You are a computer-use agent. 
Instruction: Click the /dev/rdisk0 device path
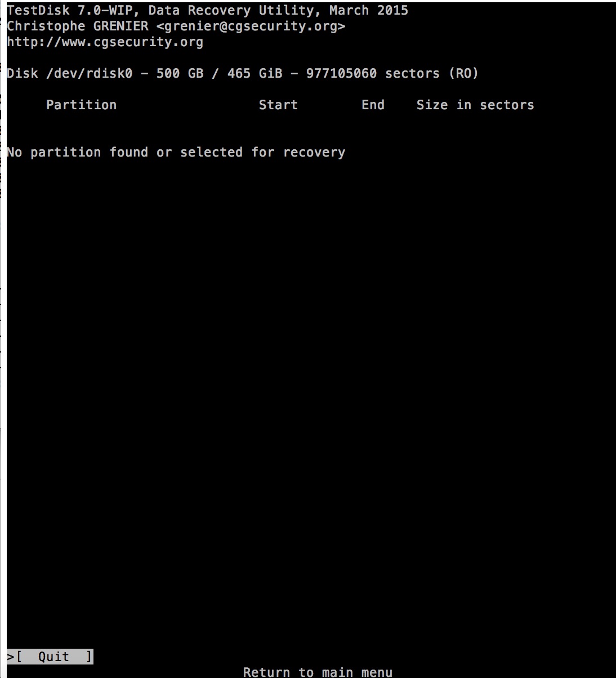pos(93,74)
